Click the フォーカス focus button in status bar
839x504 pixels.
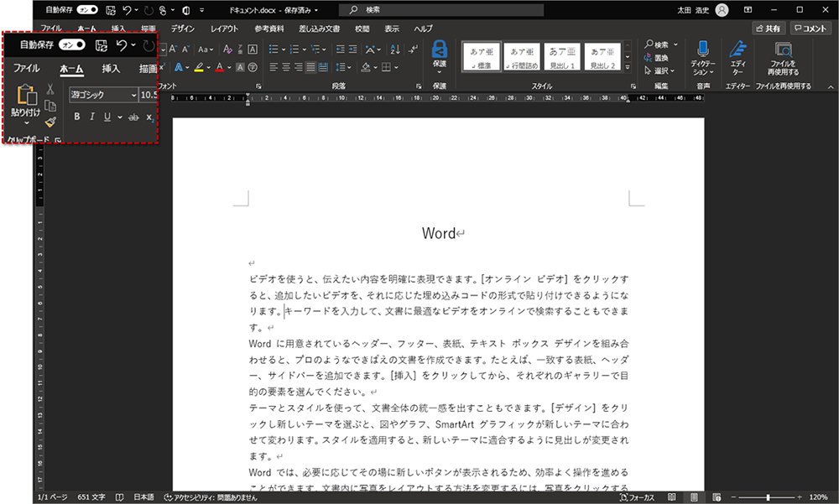pyautogui.click(x=638, y=497)
